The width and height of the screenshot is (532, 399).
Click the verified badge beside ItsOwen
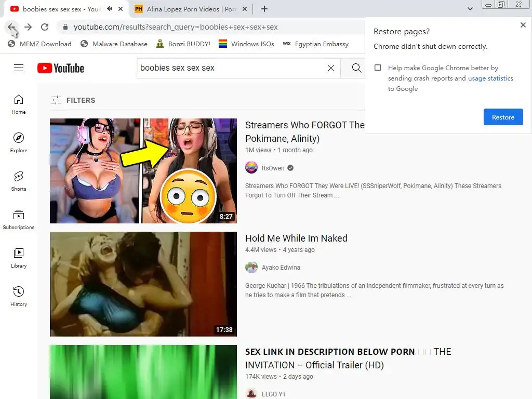(290, 168)
